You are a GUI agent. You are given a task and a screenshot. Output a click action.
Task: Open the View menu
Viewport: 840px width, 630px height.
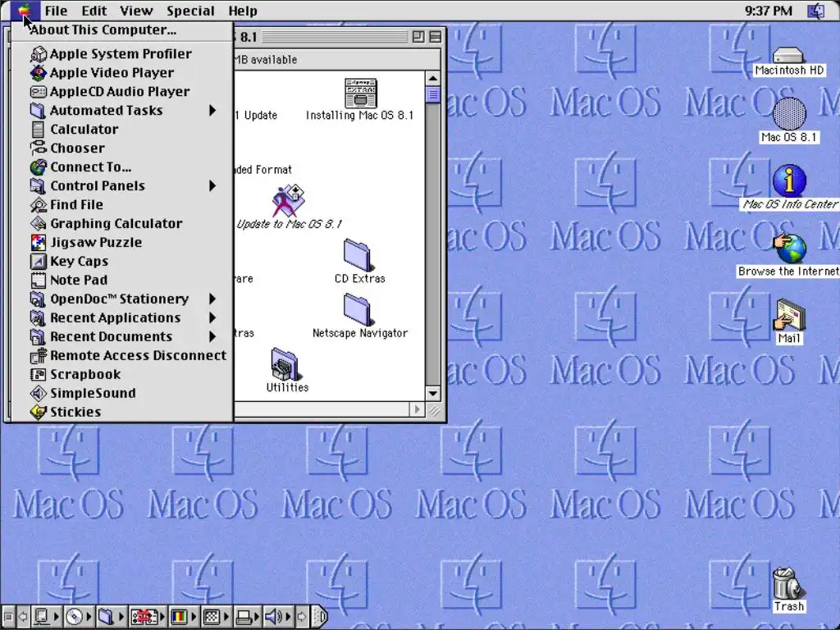click(136, 11)
